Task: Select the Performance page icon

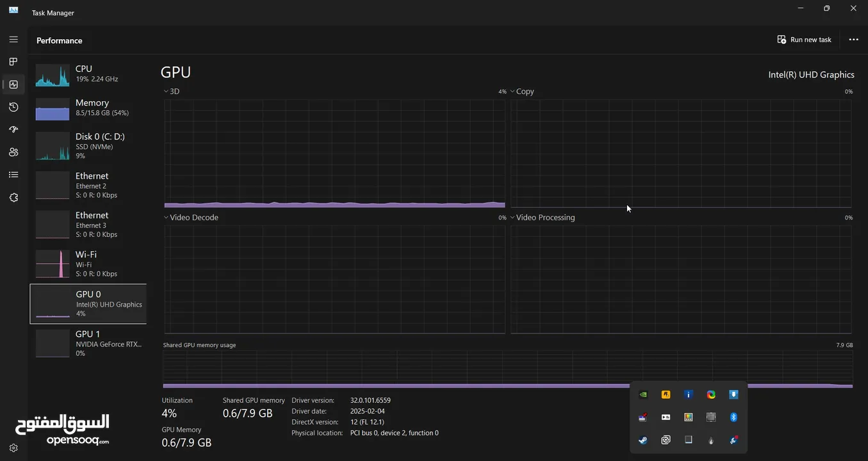Action: [13, 84]
